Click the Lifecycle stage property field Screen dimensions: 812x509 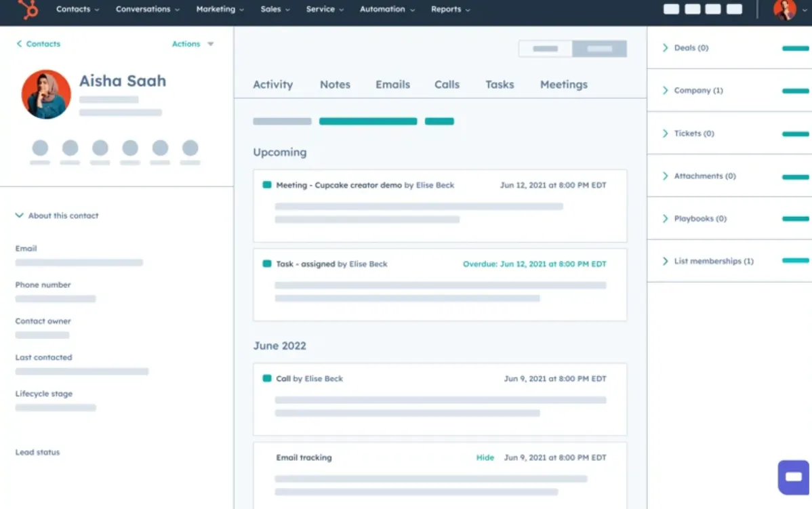56,407
